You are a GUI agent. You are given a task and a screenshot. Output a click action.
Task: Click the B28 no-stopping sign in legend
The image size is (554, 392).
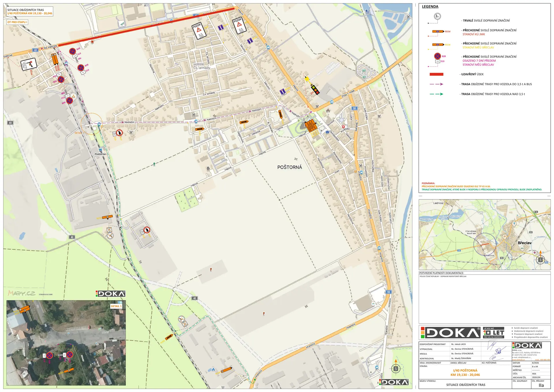click(x=437, y=56)
